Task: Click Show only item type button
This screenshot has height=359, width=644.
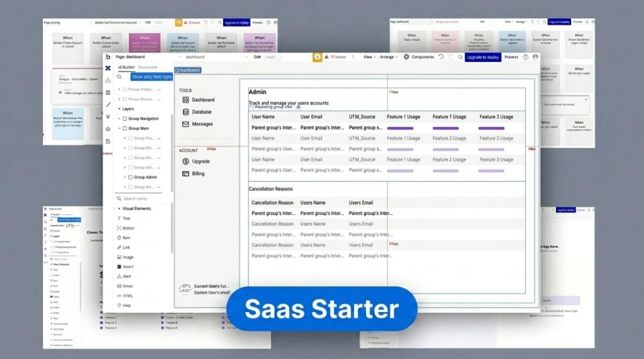Action: pos(151,77)
